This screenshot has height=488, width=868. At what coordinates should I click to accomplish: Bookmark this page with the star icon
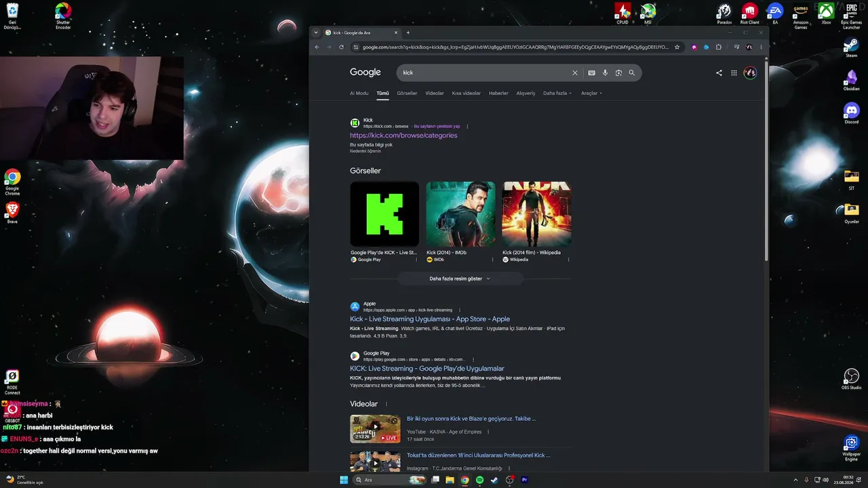[677, 47]
